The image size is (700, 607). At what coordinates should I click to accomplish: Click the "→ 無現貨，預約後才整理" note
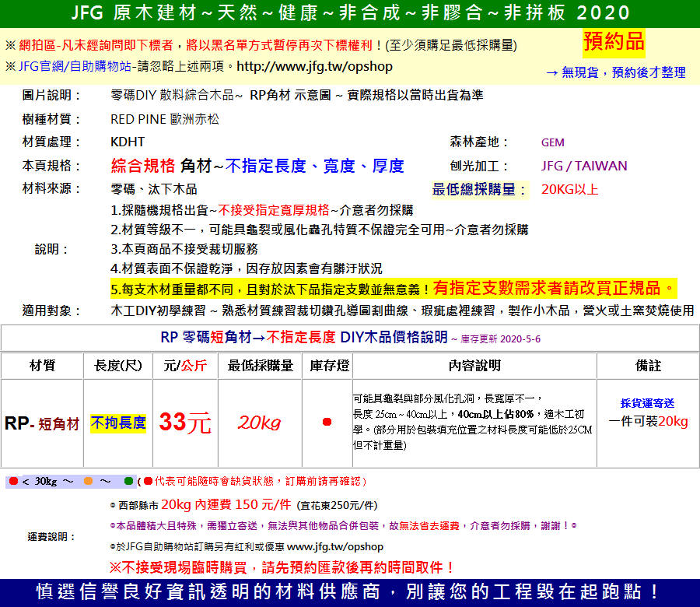pyautogui.click(x=616, y=72)
